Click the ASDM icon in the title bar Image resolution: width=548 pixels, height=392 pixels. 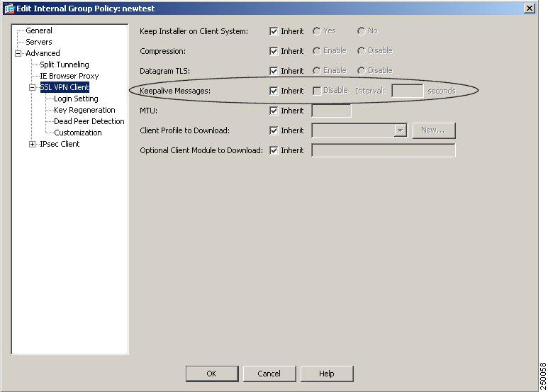[9, 9]
